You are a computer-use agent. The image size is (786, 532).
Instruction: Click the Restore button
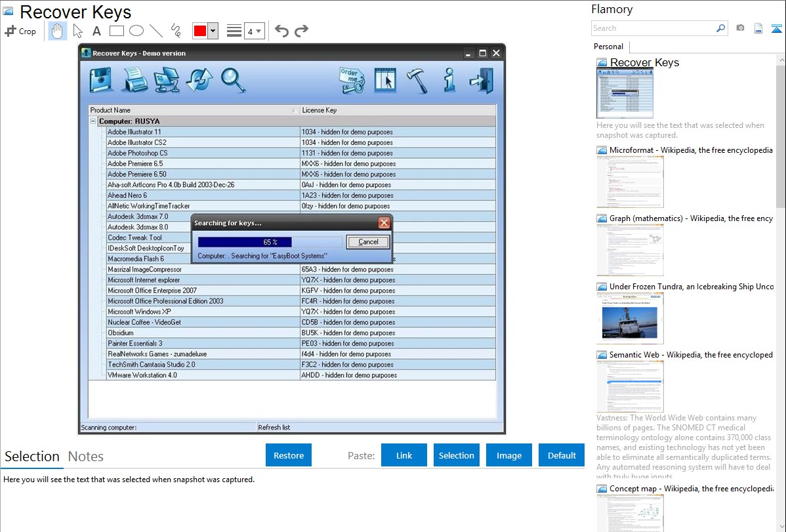coord(289,455)
